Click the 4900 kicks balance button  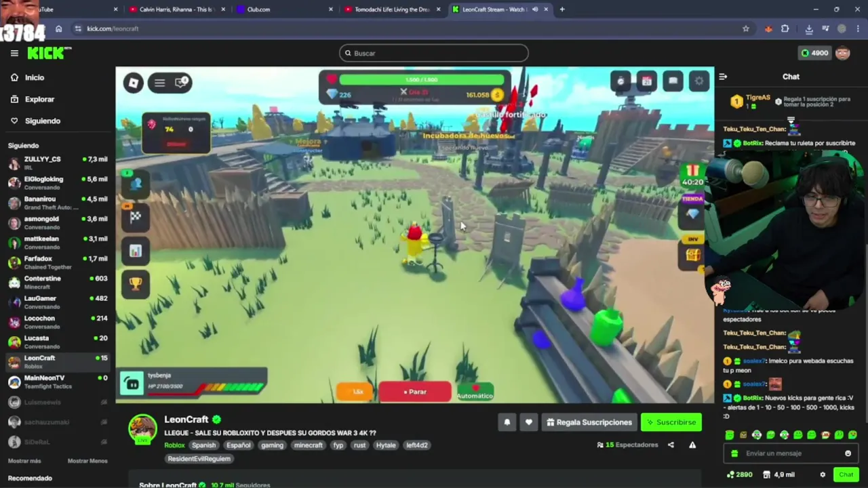point(814,53)
